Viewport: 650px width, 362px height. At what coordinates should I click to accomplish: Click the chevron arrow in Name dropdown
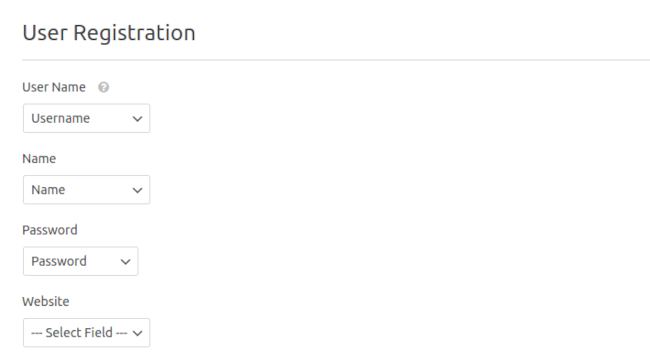coord(137,190)
